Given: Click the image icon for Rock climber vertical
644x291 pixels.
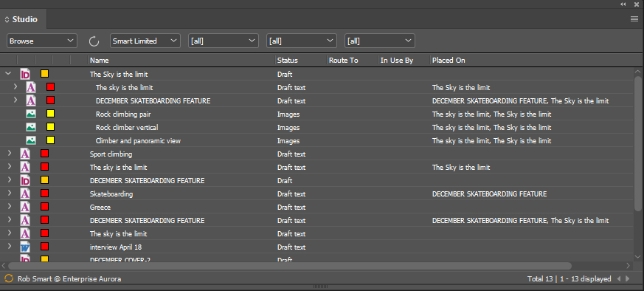Looking at the screenshot, I should click(x=31, y=127).
